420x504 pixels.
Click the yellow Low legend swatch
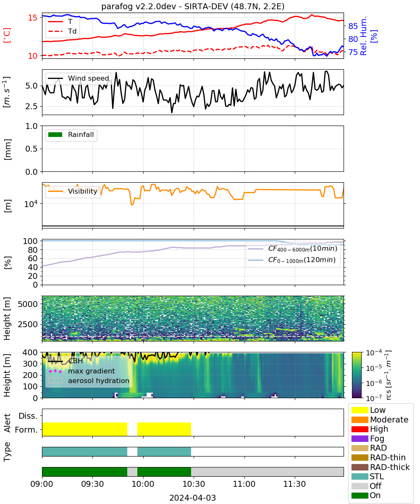click(360, 410)
